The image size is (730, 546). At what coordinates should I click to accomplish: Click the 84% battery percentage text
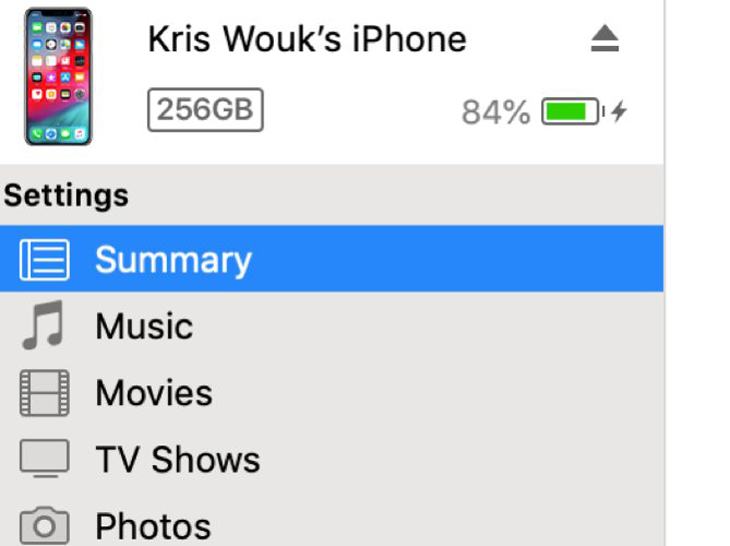495,112
